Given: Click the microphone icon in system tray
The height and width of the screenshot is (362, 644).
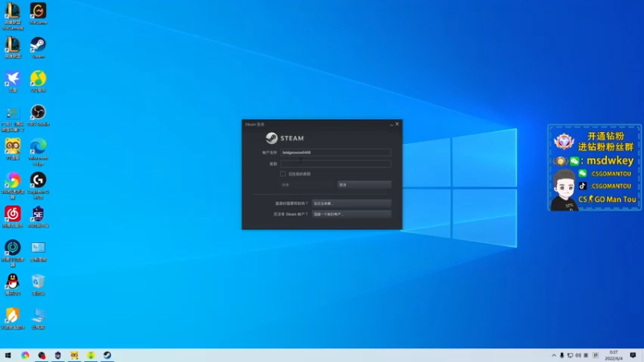Looking at the screenshot, I should click(562, 356).
